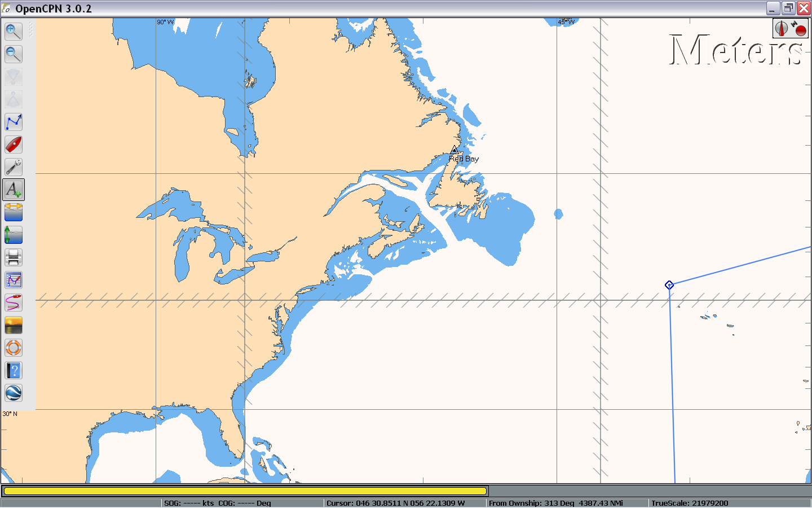Click the red GPS status indicator

(800, 29)
